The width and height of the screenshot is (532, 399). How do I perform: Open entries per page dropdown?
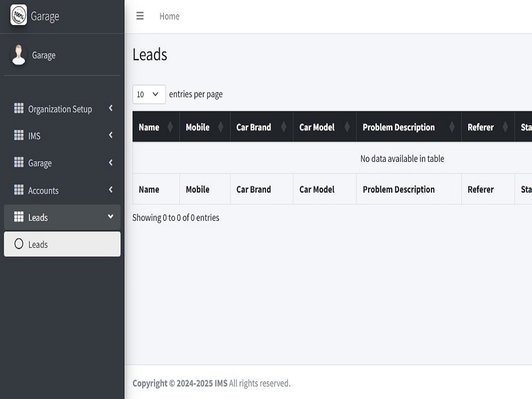[149, 94]
